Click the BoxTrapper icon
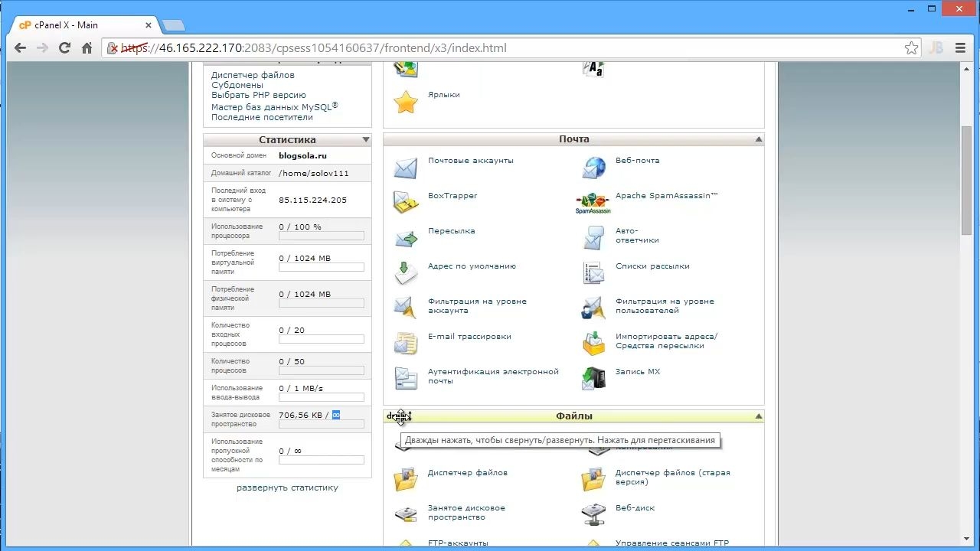Screen dimensions: 980x551 [x=406, y=202]
